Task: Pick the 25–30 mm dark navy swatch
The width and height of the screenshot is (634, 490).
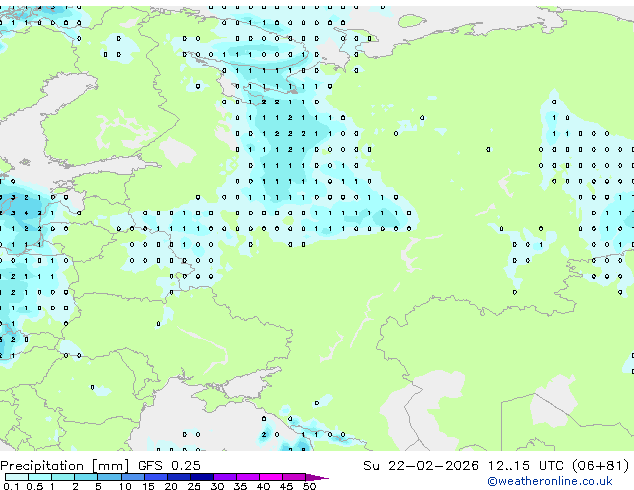Action: click(201, 477)
